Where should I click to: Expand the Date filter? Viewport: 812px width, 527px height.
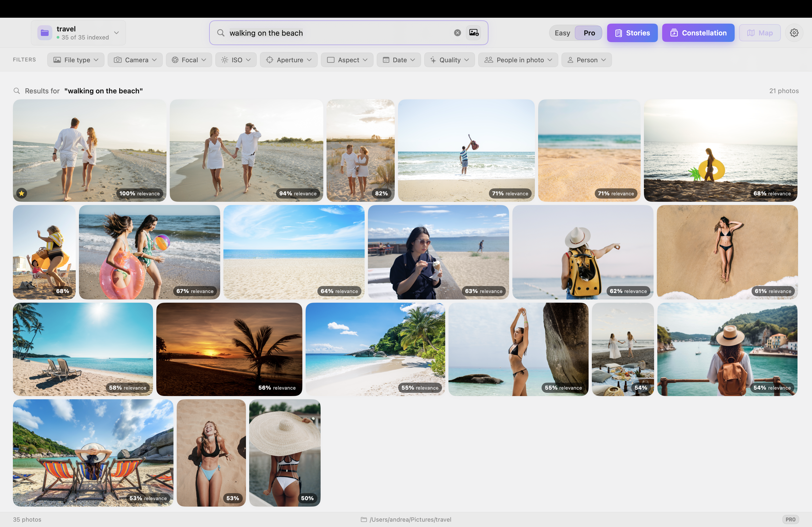[x=398, y=60]
